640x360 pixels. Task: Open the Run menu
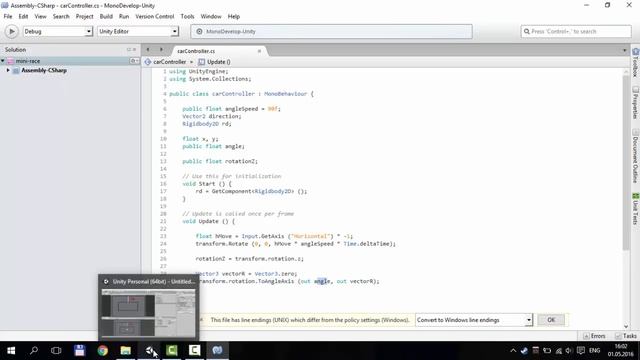[124, 16]
